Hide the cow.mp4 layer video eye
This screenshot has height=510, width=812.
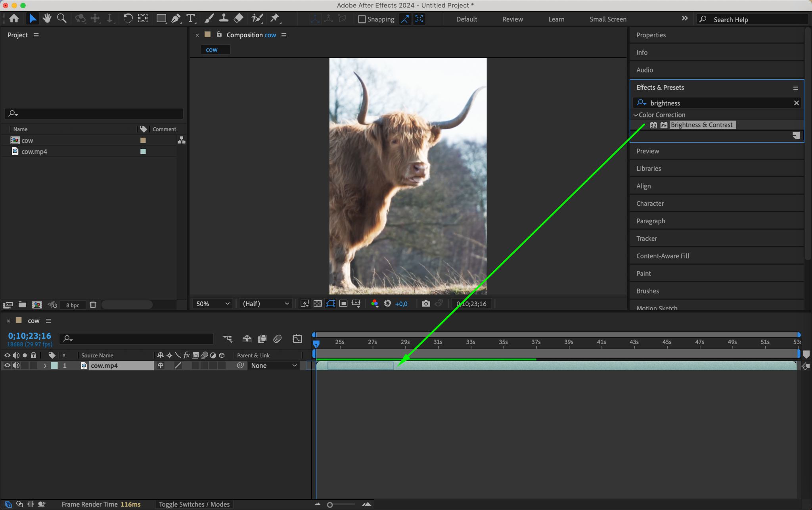pos(7,366)
